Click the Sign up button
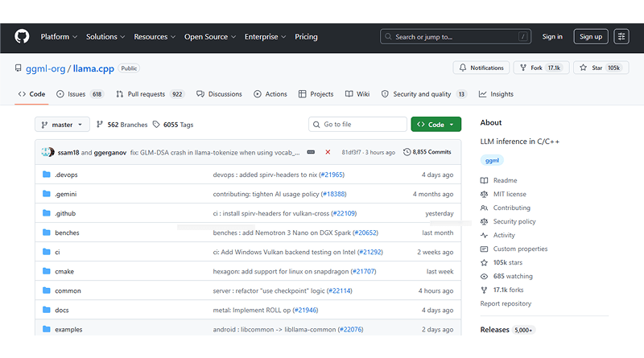Image resolution: width=644 pixels, height=358 pixels. pyautogui.click(x=590, y=37)
